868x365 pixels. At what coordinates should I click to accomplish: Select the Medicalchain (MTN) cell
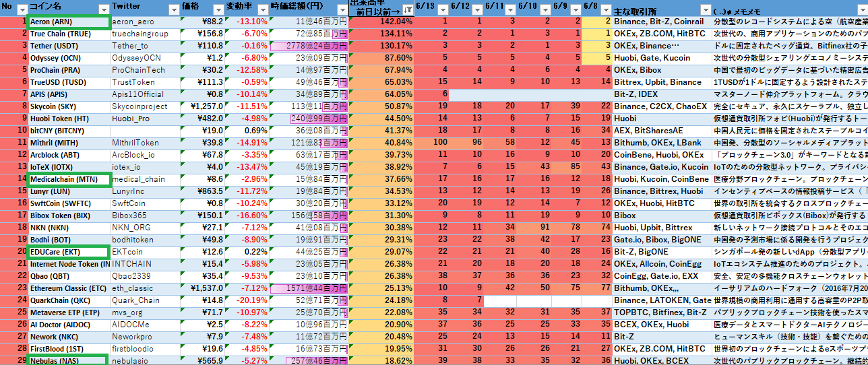pyautogui.click(x=69, y=180)
